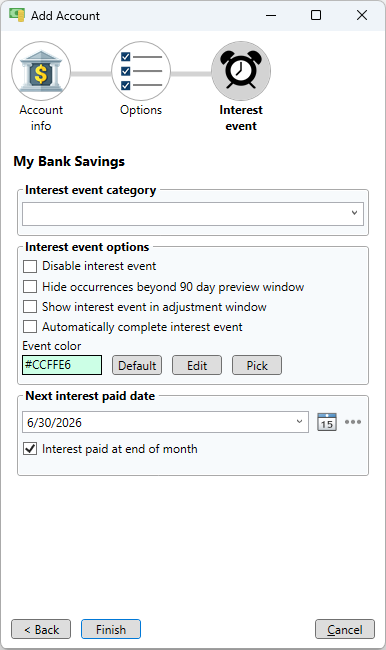Click the Pick color button
The height and width of the screenshot is (650, 386).
click(257, 365)
